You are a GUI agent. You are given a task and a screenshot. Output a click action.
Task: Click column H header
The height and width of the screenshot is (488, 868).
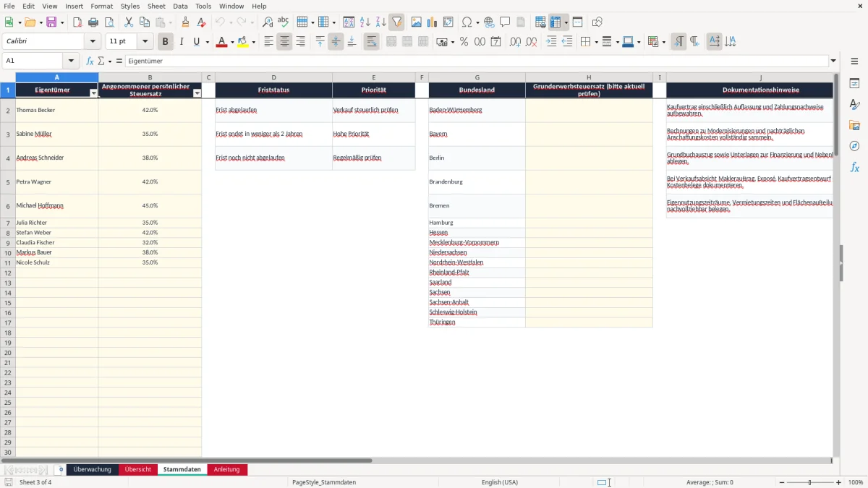(589, 77)
